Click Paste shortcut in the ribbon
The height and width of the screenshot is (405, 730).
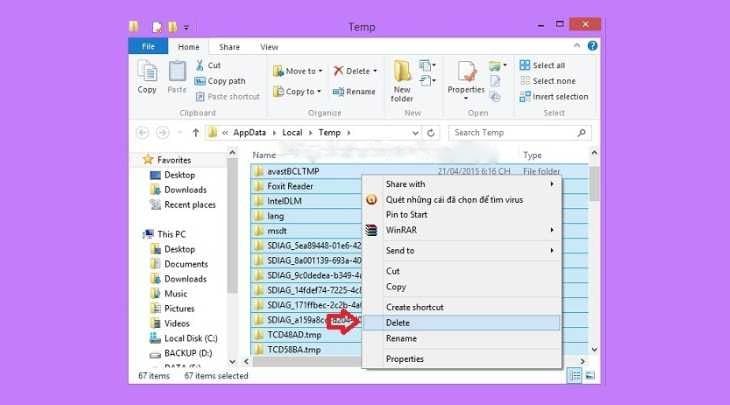[227, 96]
